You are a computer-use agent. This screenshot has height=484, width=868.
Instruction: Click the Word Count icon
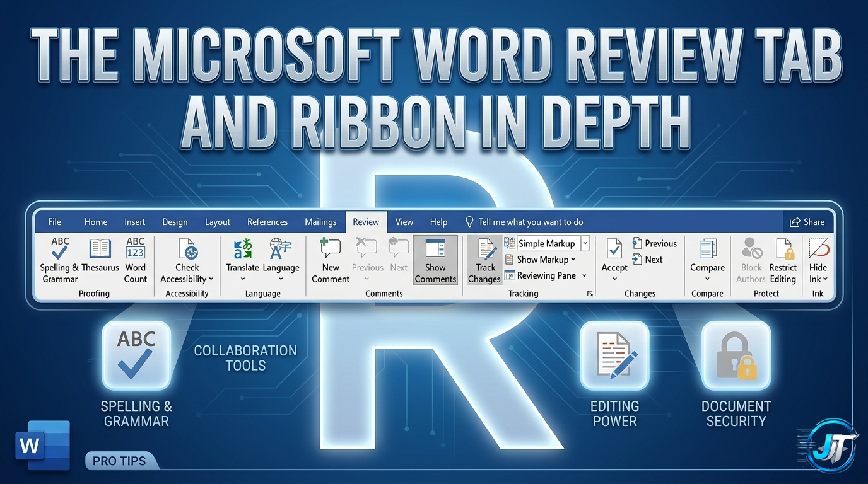pos(135,250)
